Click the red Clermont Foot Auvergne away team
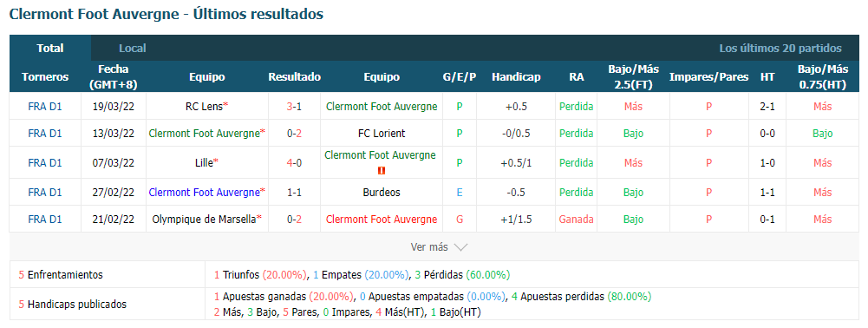Viewport: 868px width, 328px height. [381, 220]
